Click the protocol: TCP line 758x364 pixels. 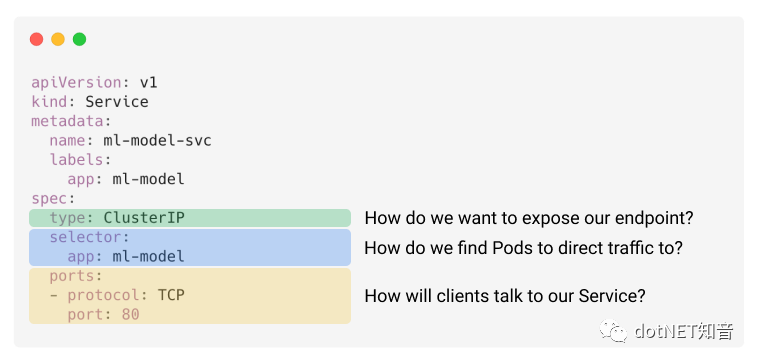pyautogui.click(x=117, y=295)
